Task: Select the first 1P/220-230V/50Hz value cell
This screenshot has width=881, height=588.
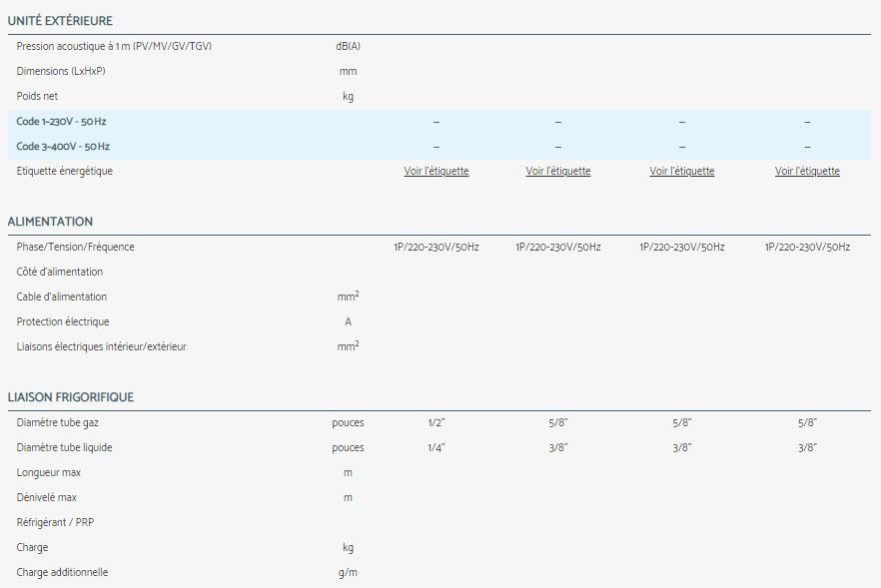Action: point(436,247)
